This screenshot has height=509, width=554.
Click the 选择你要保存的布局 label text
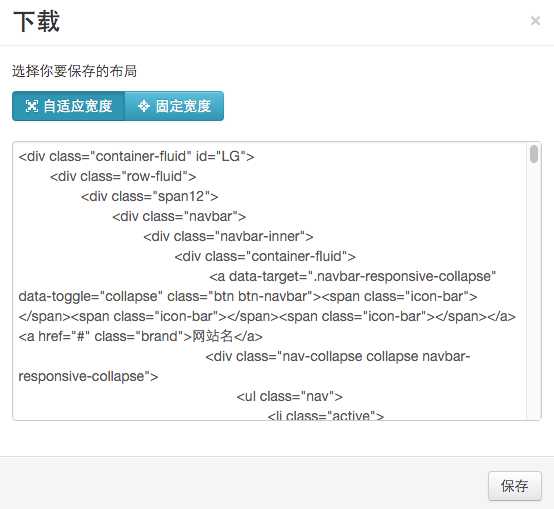pyautogui.click(x=74, y=71)
